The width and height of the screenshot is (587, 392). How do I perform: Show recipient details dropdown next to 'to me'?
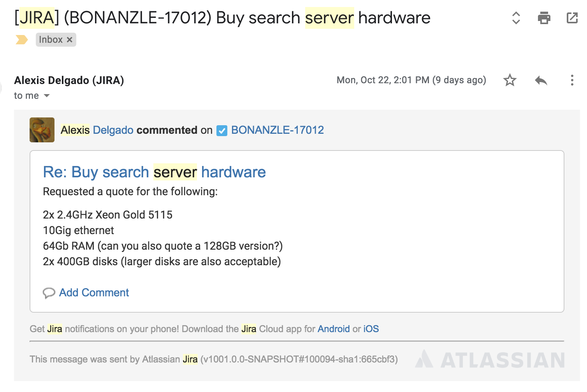pos(47,96)
